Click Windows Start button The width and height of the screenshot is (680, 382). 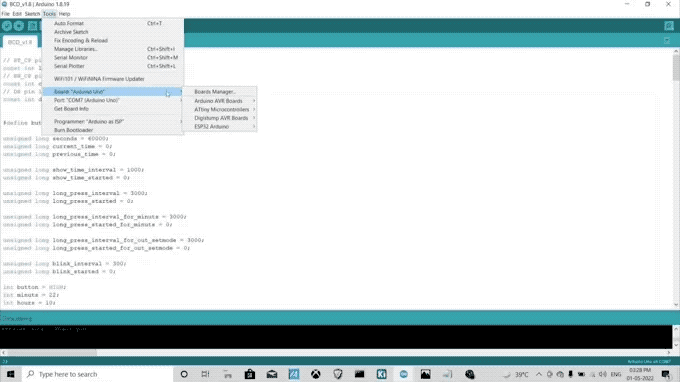point(10,374)
